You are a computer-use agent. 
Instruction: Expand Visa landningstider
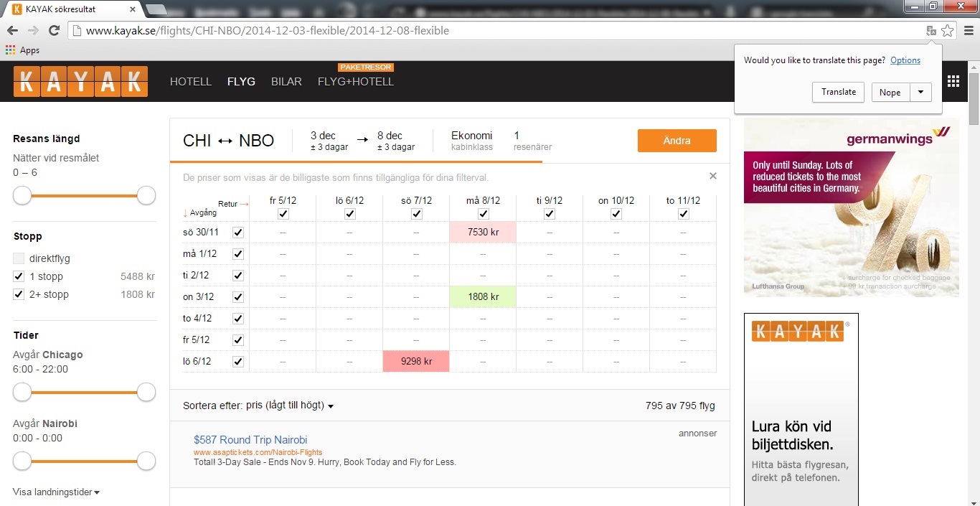coord(56,492)
